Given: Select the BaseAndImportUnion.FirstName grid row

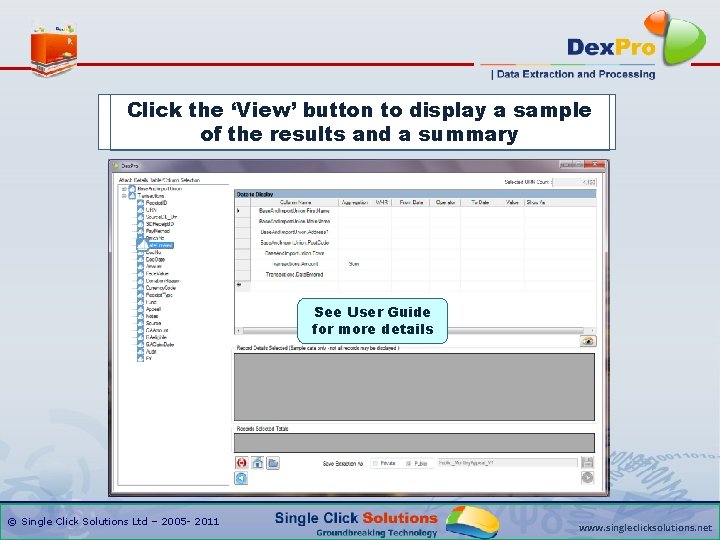Looking at the screenshot, I should click(x=416, y=211).
